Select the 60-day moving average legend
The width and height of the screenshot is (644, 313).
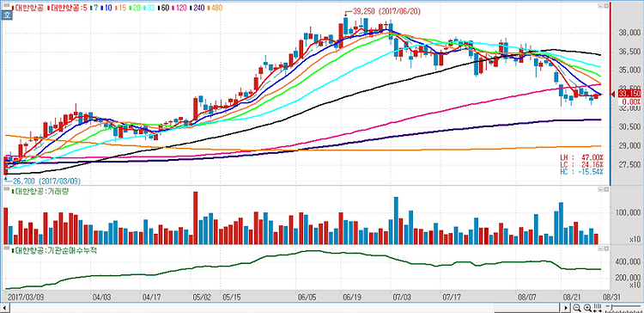click(164, 8)
